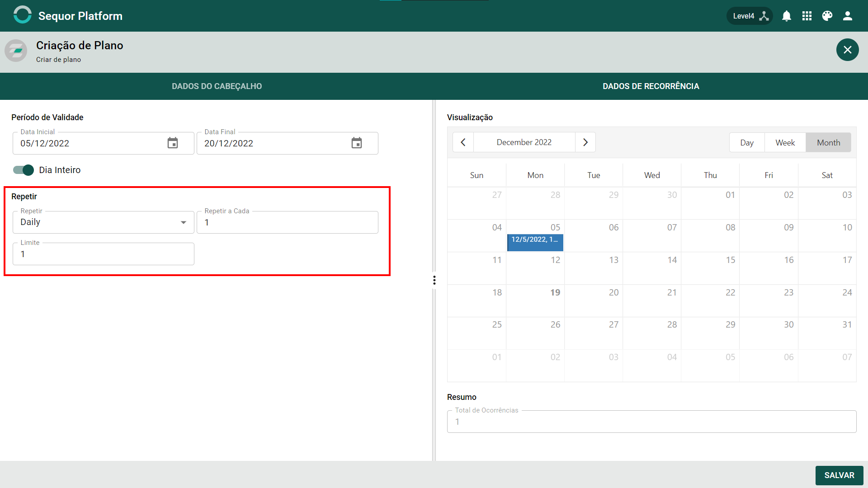Select the Month calendar view
This screenshot has width=868, height=488.
pyautogui.click(x=829, y=142)
